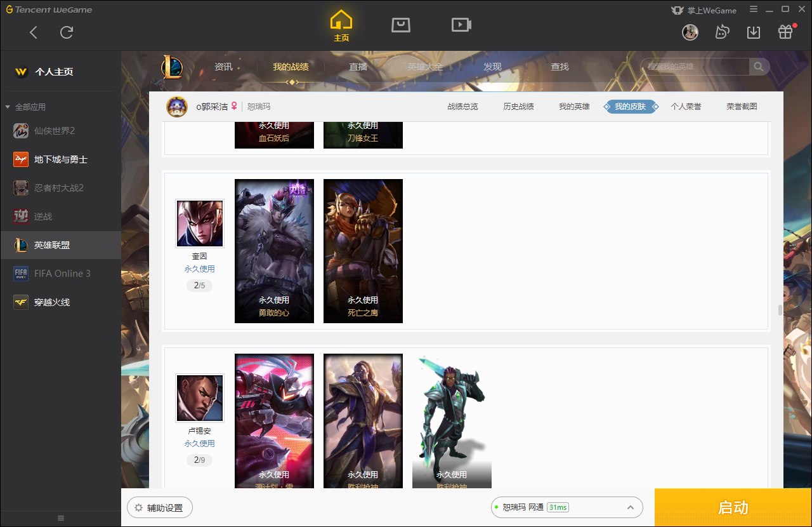Open the user avatar in top bar
This screenshot has height=527, width=812.
pyautogui.click(x=690, y=32)
